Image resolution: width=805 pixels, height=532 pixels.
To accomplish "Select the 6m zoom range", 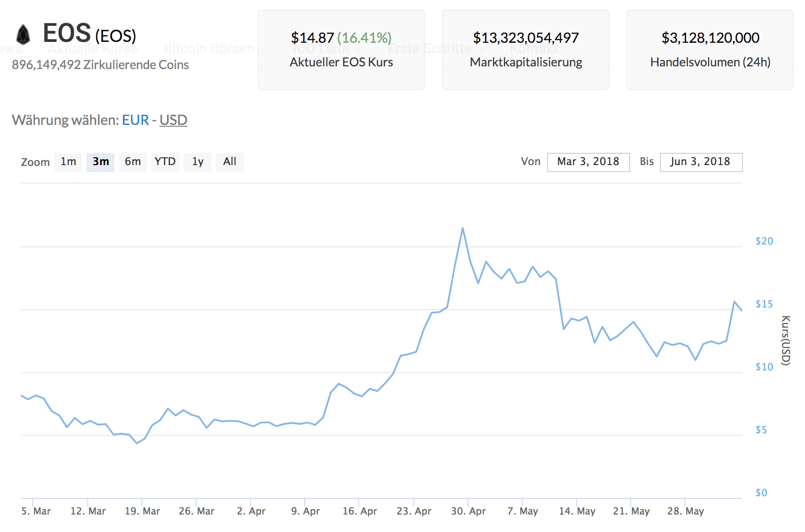I will (133, 162).
